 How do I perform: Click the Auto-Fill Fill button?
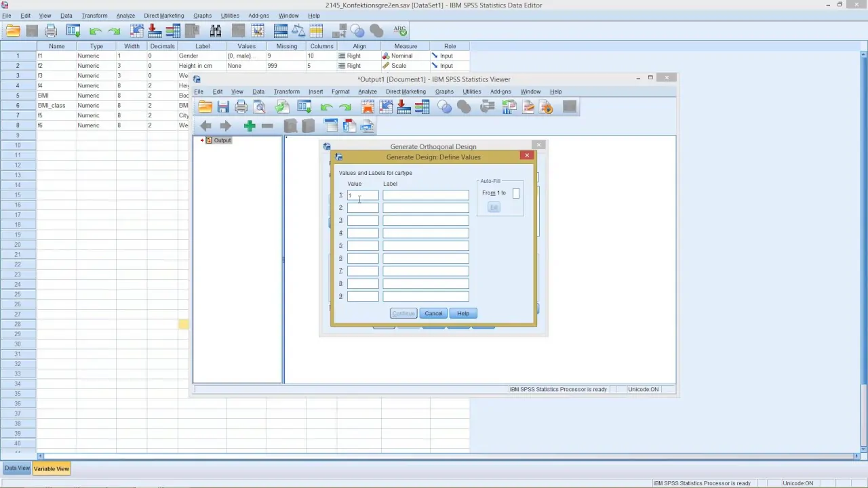pos(494,207)
